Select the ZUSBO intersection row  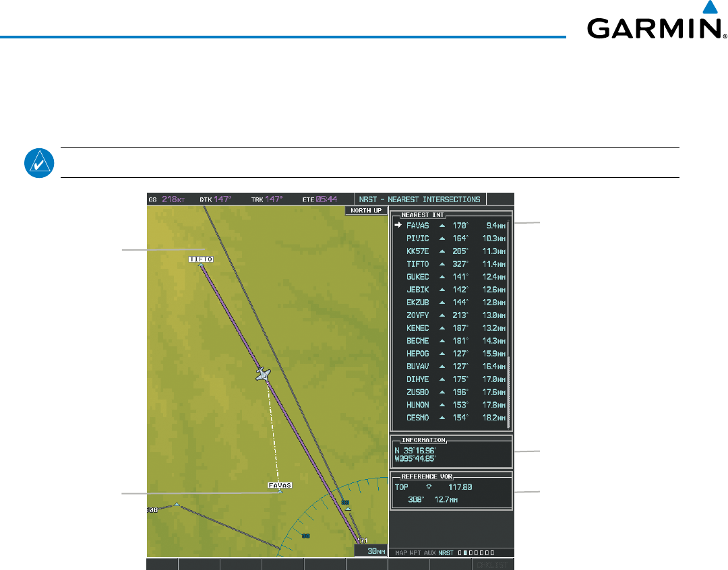[456, 392]
